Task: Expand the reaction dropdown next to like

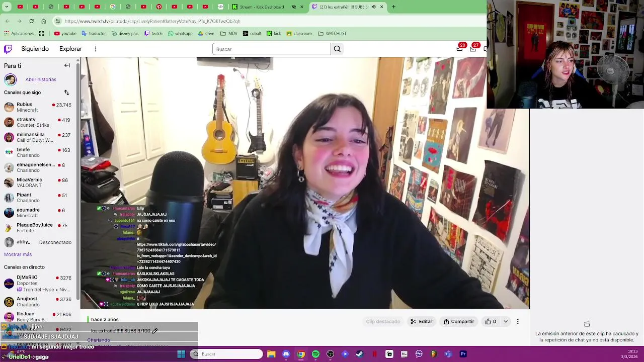Action: 506,322
